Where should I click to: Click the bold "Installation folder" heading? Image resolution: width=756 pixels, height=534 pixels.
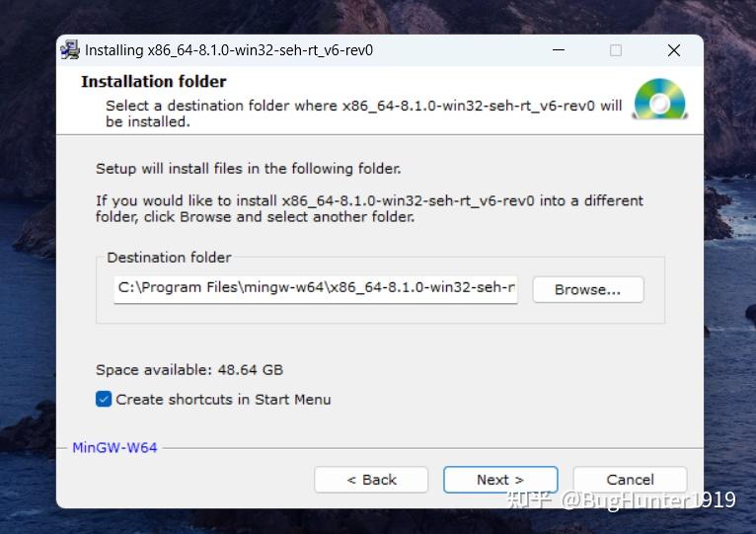click(x=154, y=82)
